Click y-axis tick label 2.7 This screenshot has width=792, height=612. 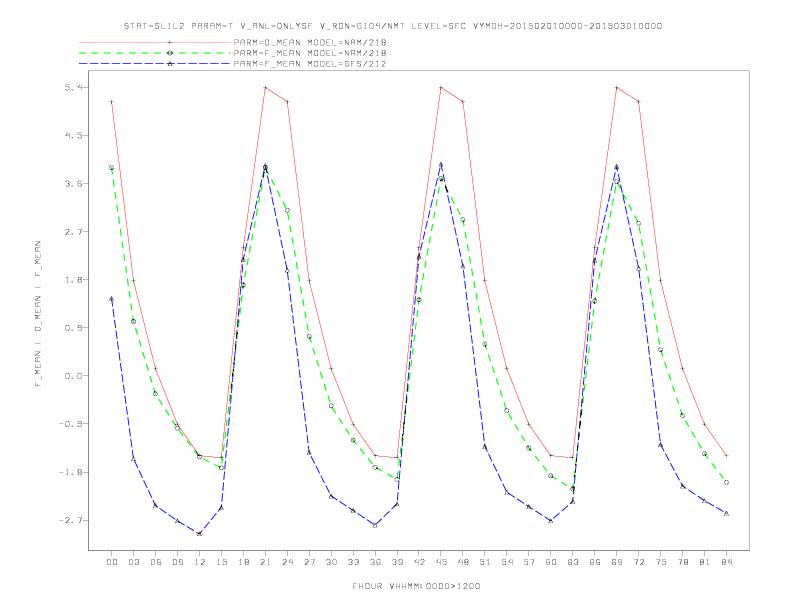tap(73, 232)
